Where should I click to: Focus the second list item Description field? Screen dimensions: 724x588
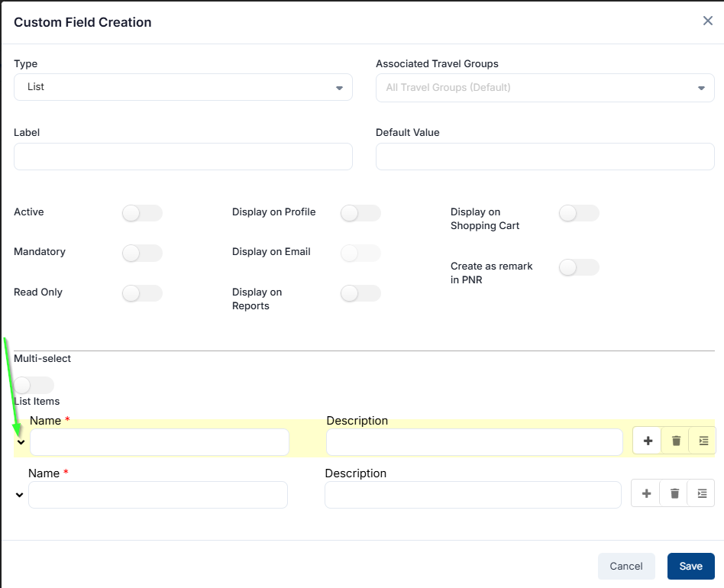(x=474, y=495)
